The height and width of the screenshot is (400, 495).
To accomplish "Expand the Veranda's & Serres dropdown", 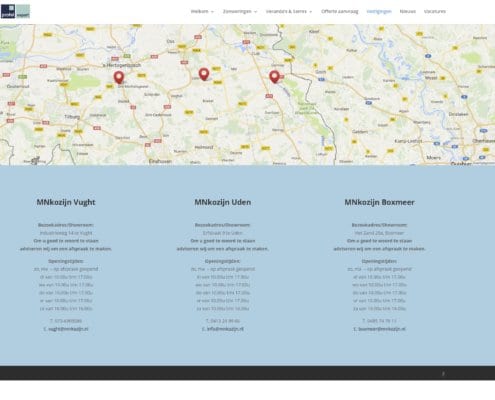I will [289, 11].
